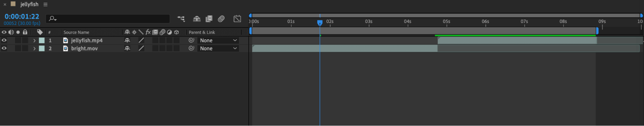Enable Motion Blur for layers icon
The height and width of the screenshot is (126, 644).
(221, 19)
